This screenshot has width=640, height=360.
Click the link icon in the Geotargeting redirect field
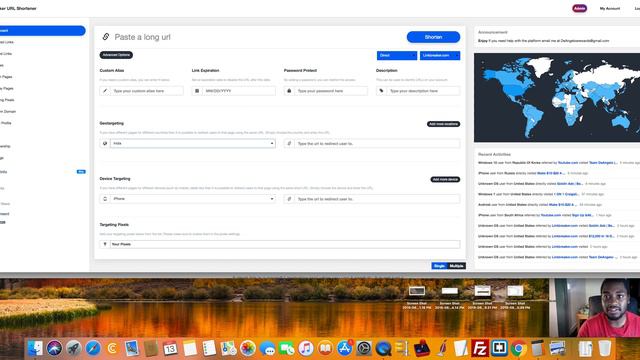pyautogui.click(x=289, y=143)
